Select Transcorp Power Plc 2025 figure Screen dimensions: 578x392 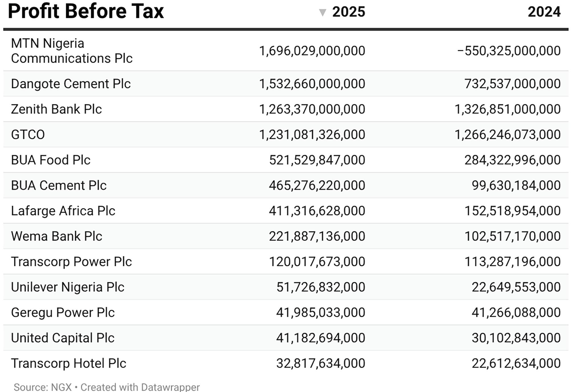[x=317, y=262]
